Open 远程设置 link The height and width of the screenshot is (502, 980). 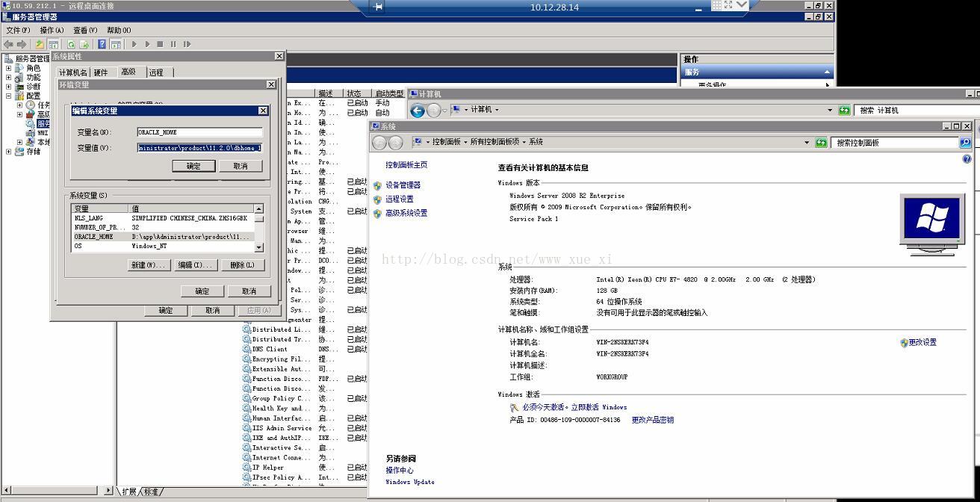pos(399,199)
